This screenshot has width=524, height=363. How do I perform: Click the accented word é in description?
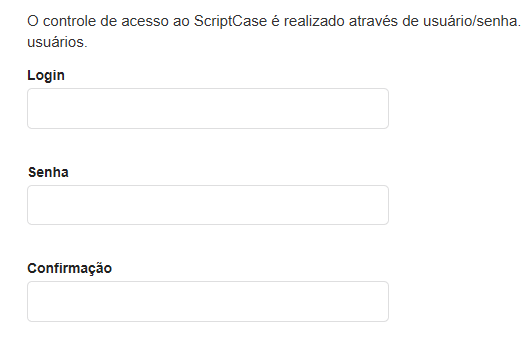(x=275, y=21)
